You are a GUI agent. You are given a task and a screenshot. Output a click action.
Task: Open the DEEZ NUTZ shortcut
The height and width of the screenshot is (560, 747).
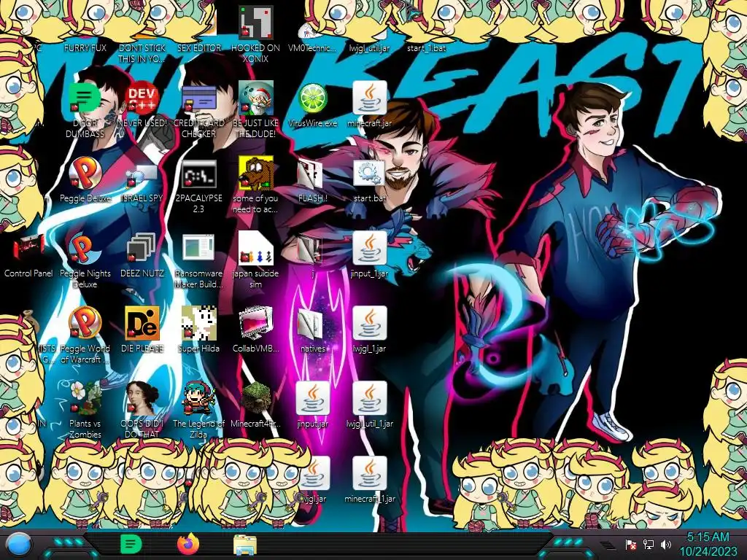tap(142, 249)
